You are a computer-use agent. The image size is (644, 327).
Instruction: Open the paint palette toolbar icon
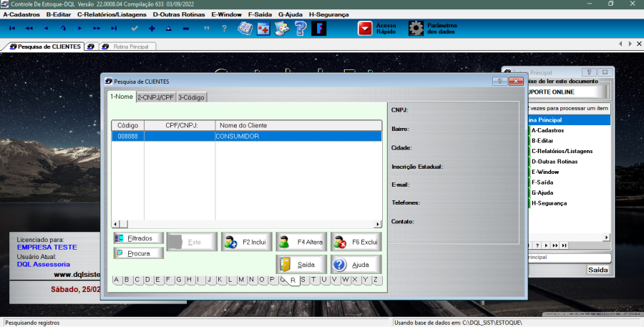[x=282, y=29]
